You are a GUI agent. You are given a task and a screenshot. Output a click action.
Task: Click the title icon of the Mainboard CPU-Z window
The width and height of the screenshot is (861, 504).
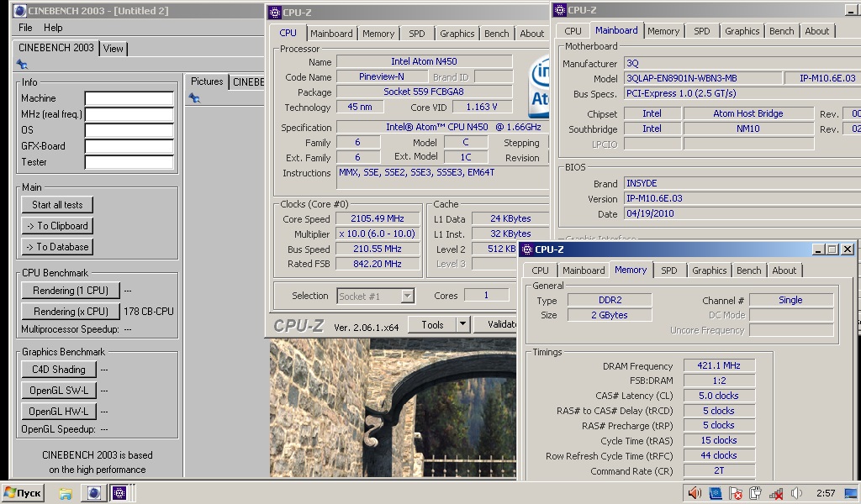[x=559, y=10]
